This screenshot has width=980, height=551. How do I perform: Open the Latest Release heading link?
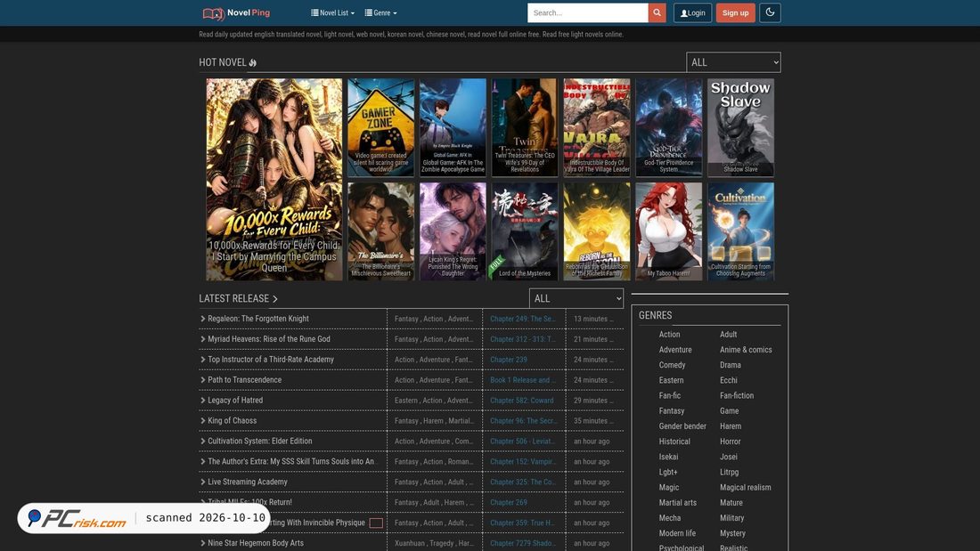(x=238, y=298)
